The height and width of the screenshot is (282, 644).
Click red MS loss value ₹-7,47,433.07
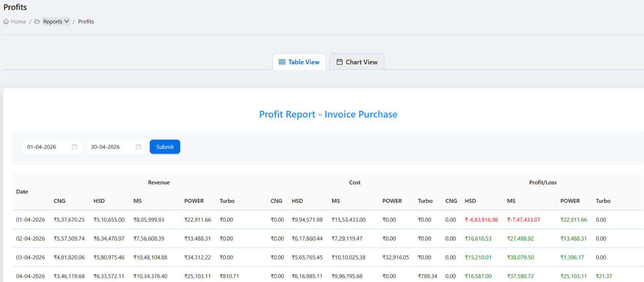click(524, 220)
